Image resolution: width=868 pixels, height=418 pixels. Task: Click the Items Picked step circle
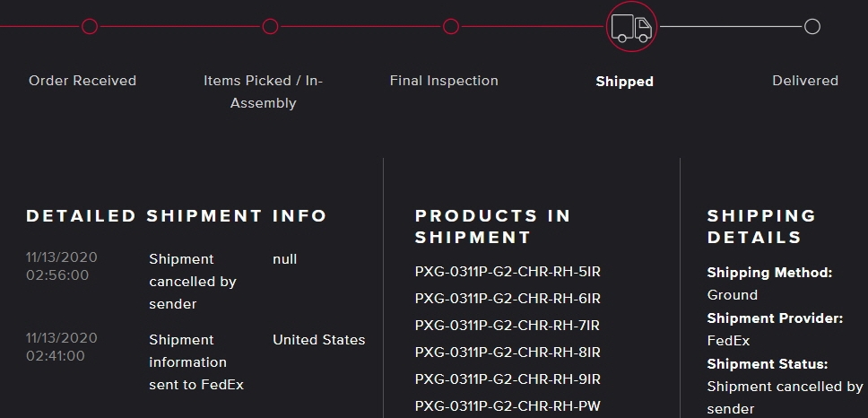pos(270,26)
